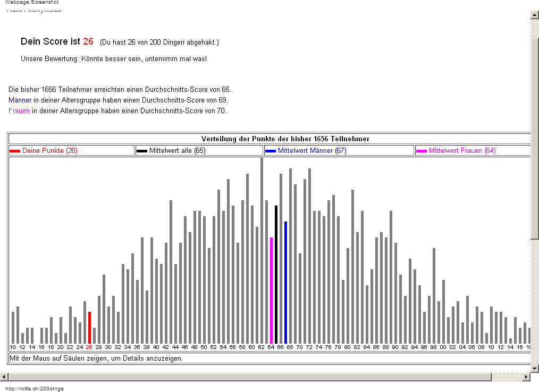Screen dimensions: 539x392
Task: Click the heading 'Dein Score ist'
Action: (50, 41)
